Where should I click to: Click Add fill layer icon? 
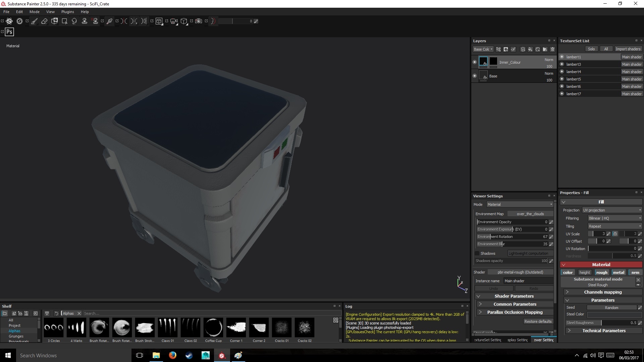point(530,49)
